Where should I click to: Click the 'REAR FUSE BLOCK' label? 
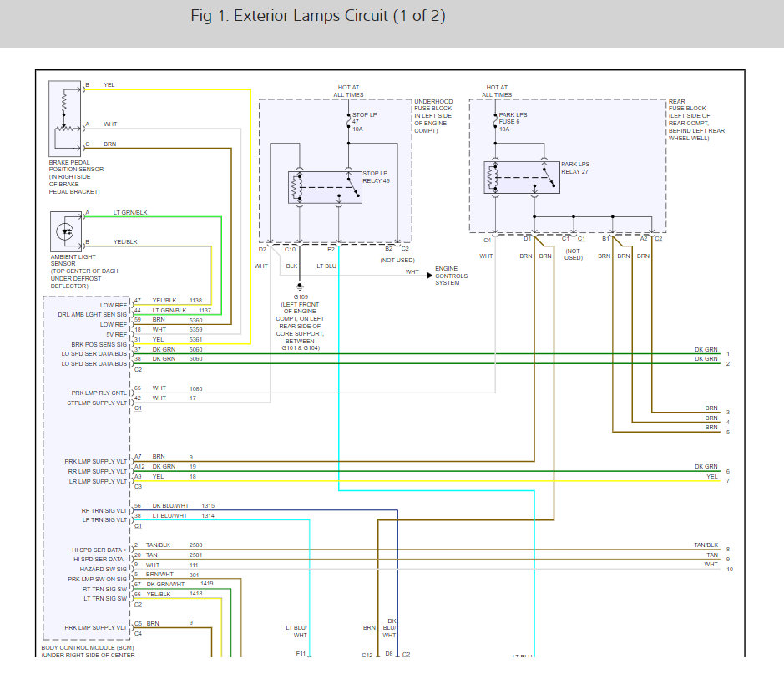pyautogui.click(x=696, y=119)
